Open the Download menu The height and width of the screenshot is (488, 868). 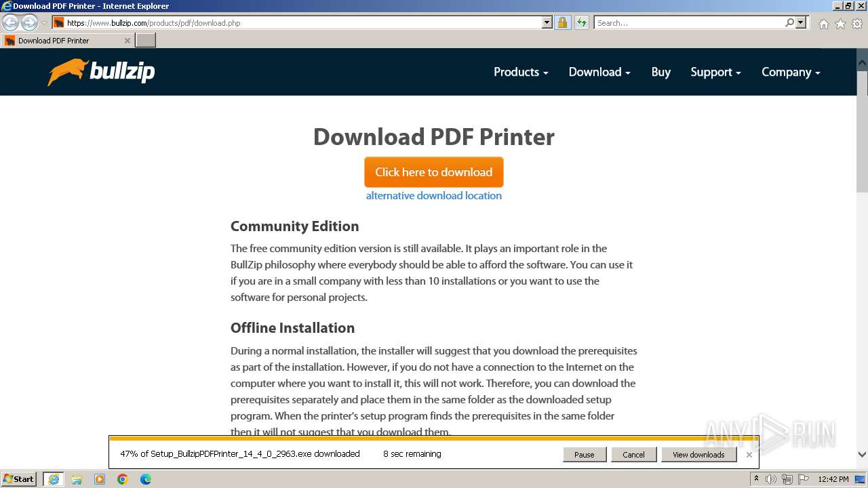point(599,72)
